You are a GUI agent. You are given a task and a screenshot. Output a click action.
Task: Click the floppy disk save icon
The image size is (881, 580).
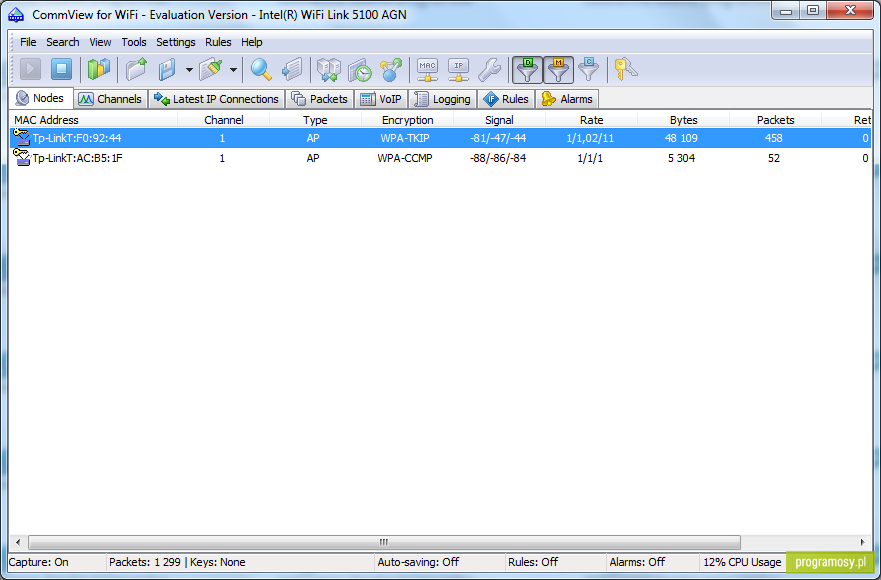[167, 70]
